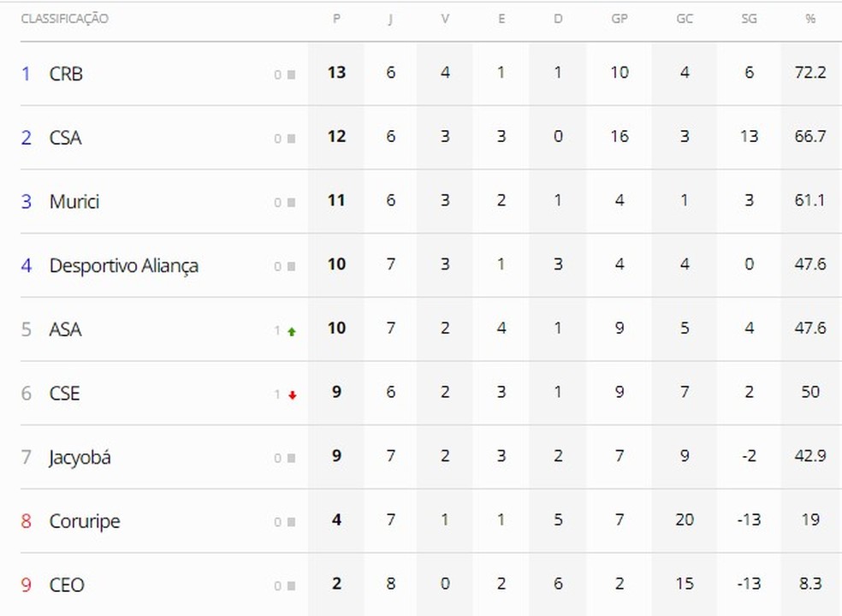This screenshot has height=616, width=842.
Task: Click the gray position indicator next to Jacyobá
Action: pyautogui.click(x=291, y=459)
